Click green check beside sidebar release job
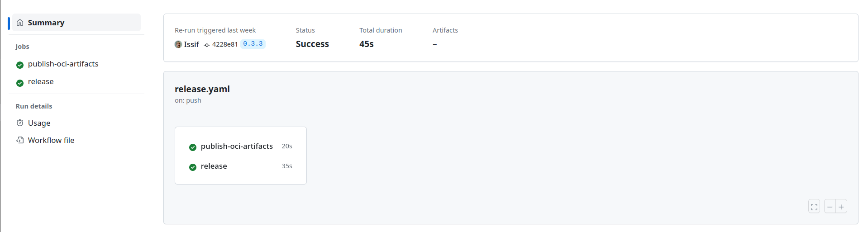 point(20,82)
